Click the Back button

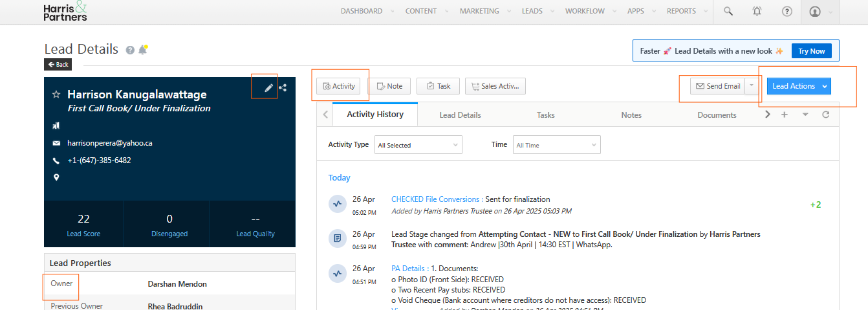coord(58,65)
